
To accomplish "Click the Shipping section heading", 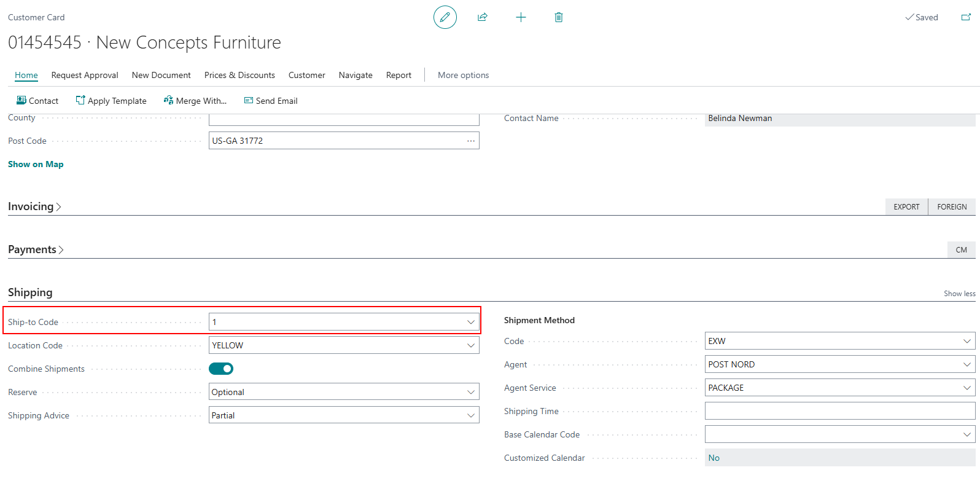I will tap(30, 292).
